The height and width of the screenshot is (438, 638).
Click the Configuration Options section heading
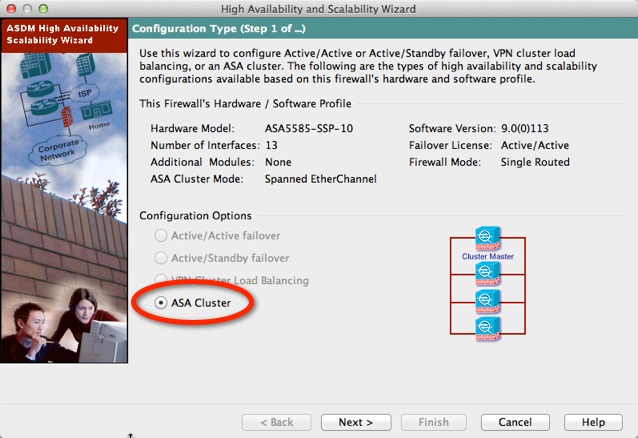pos(195,216)
